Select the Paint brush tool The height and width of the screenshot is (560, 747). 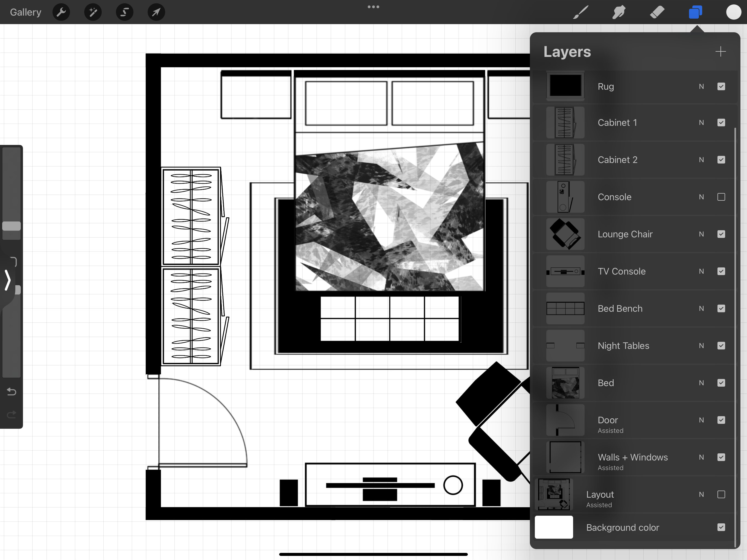click(580, 12)
